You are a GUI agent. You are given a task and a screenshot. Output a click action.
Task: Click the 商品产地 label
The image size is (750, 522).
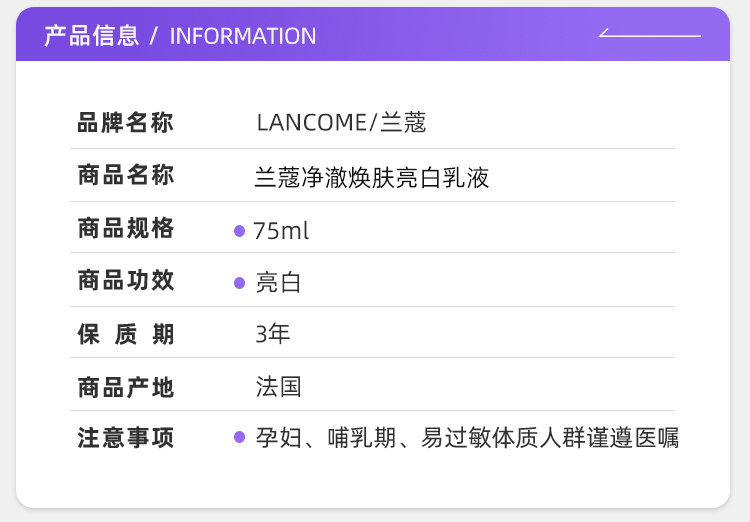coord(125,388)
